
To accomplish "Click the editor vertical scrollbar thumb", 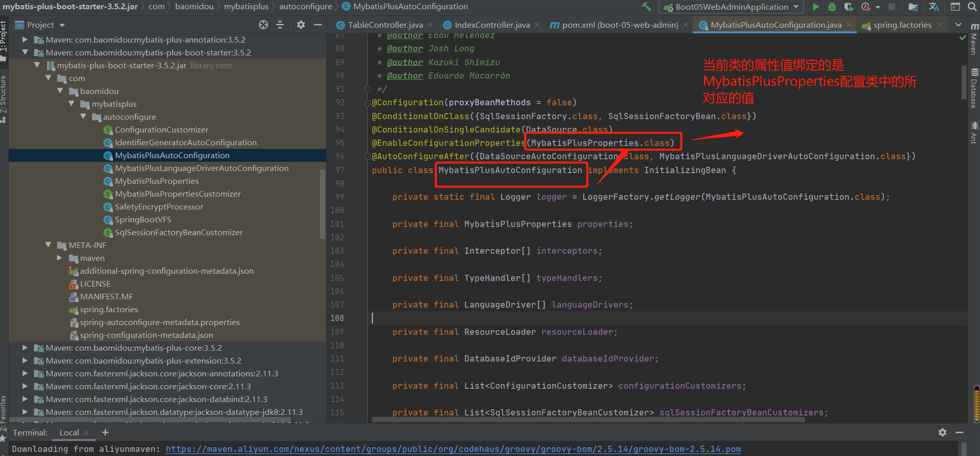I will (x=964, y=82).
